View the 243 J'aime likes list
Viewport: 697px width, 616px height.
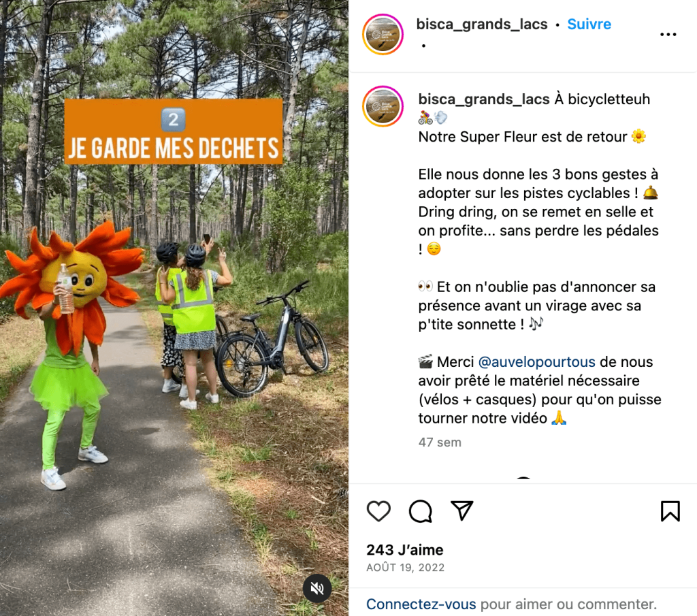pyautogui.click(x=405, y=550)
